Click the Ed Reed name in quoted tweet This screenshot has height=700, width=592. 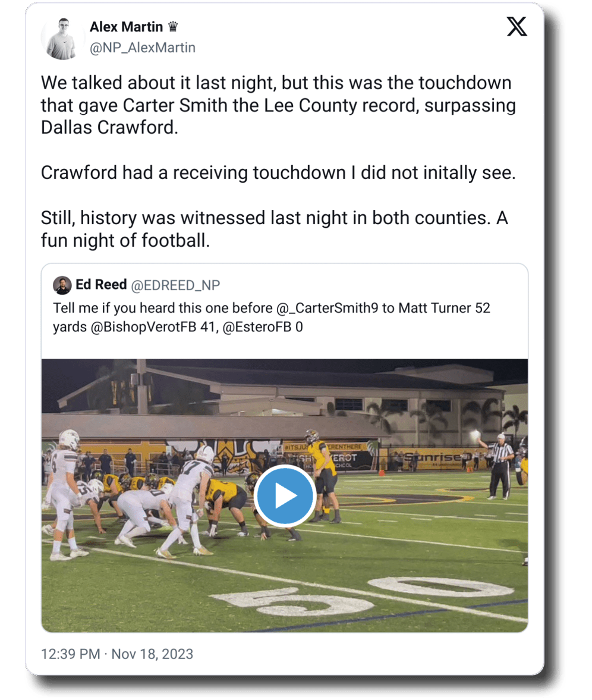(x=101, y=285)
